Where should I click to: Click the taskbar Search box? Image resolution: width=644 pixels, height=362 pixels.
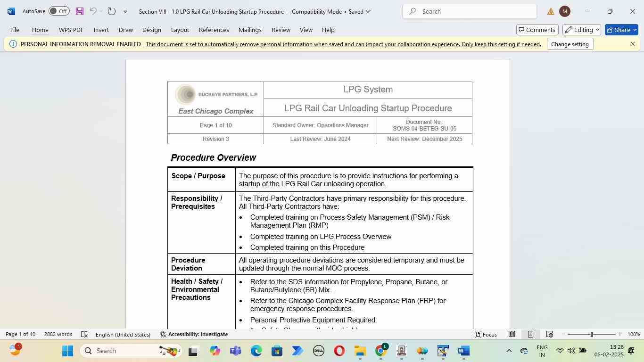[132, 351]
